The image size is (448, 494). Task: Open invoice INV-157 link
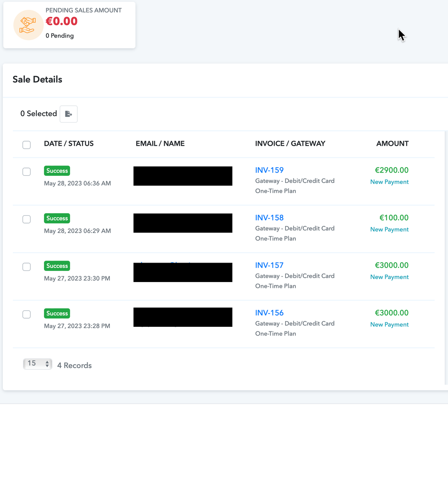click(x=269, y=265)
